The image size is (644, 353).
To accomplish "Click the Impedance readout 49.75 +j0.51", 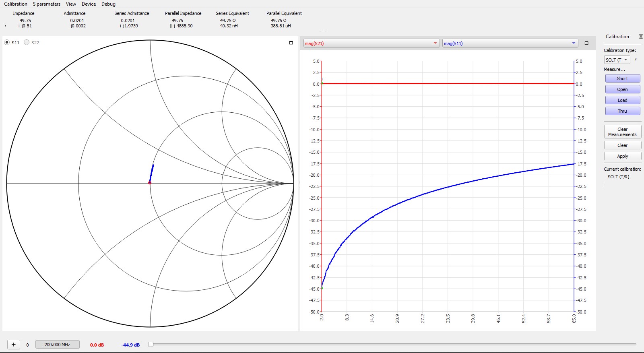I will tap(25, 23).
